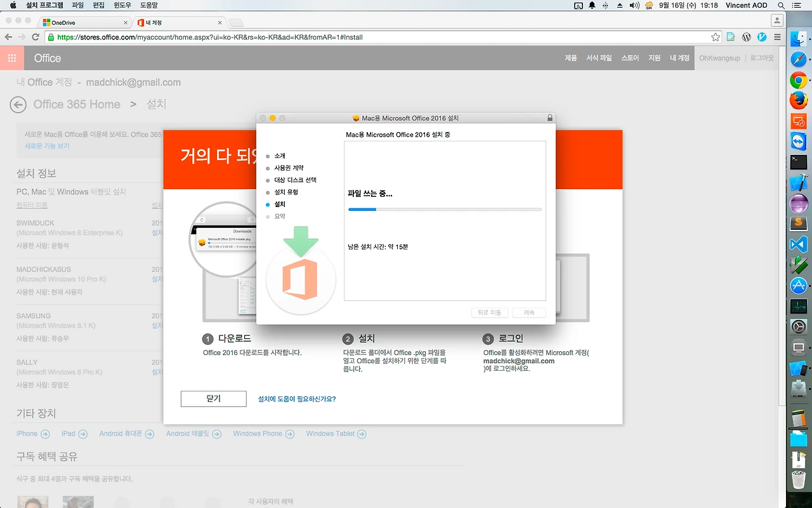The width and height of the screenshot is (812, 508).
Task: Select the 내 계정 browser tab
Action: pyautogui.click(x=179, y=22)
